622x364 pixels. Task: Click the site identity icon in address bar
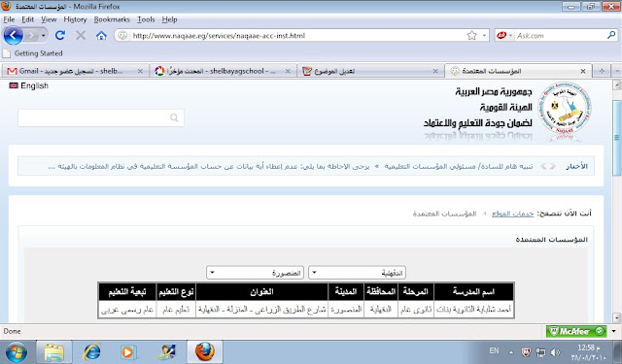coord(123,36)
